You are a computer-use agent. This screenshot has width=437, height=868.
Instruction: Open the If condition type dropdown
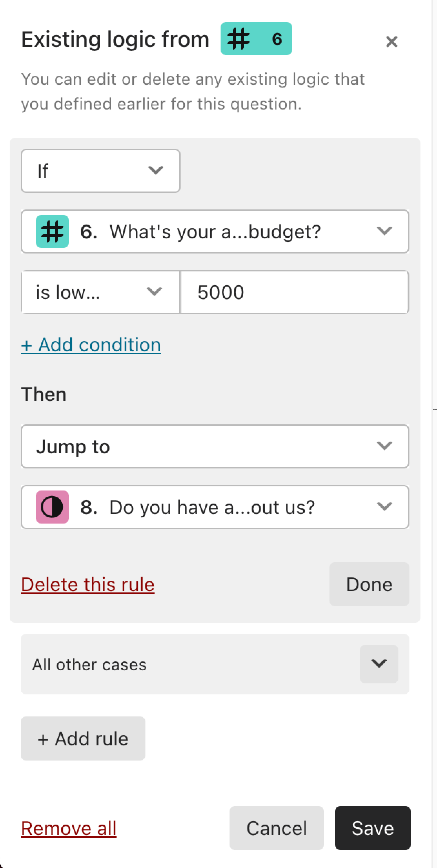point(101,171)
